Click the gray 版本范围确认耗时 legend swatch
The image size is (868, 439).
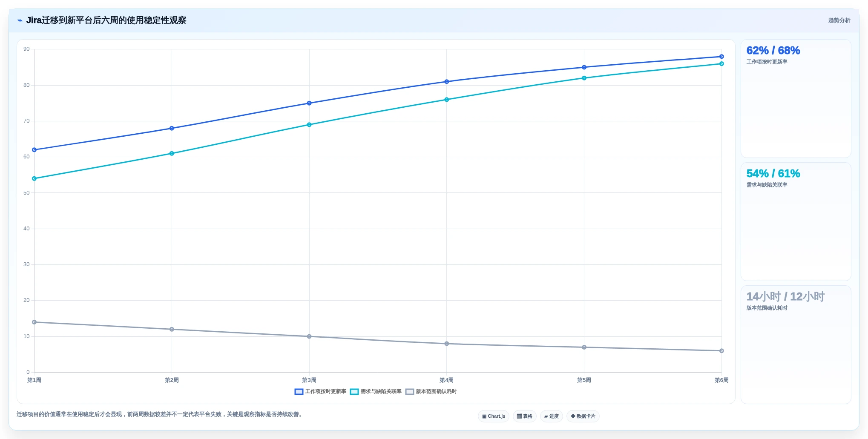pos(410,392)
